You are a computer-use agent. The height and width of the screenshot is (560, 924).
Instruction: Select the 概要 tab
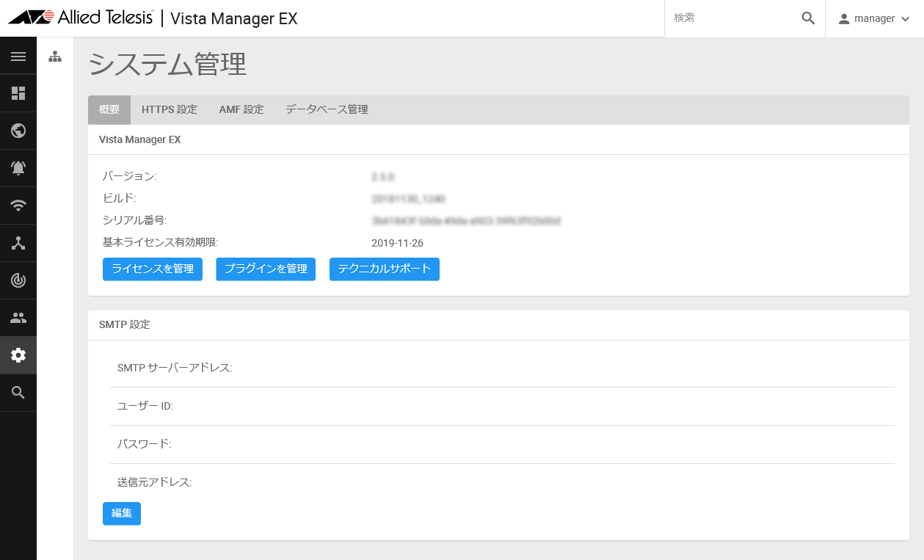tap(109, 110)
